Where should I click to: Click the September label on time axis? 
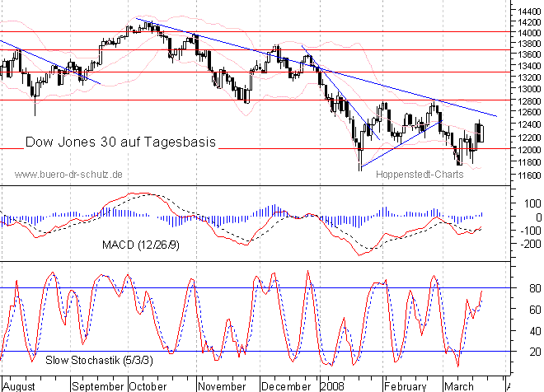coord(97,385)
